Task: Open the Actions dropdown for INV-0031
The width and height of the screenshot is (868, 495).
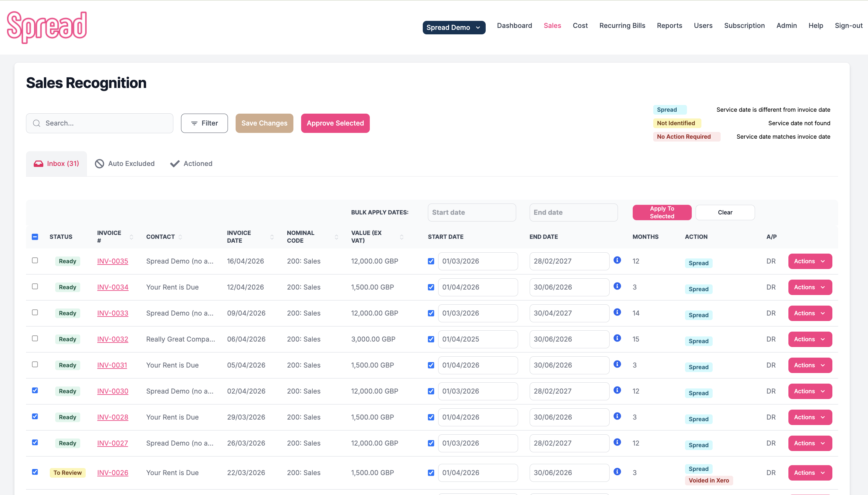Action: pyautogui.click(x=810, y=365)
